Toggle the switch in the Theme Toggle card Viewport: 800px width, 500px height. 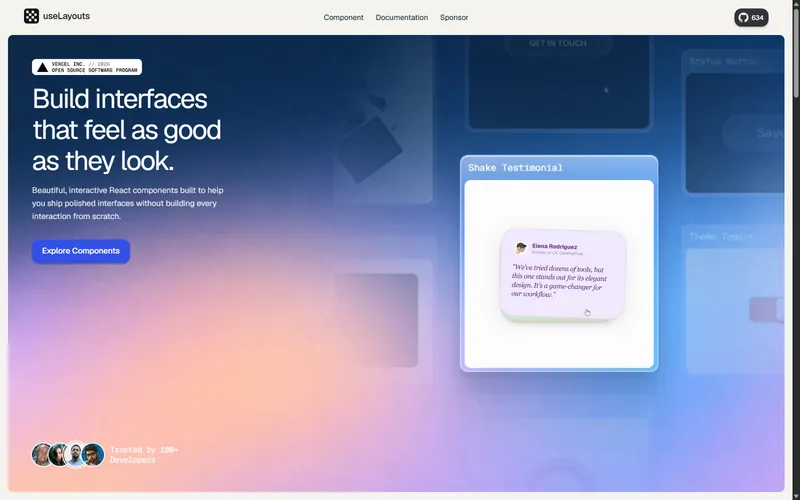click(x=766, y=309)
